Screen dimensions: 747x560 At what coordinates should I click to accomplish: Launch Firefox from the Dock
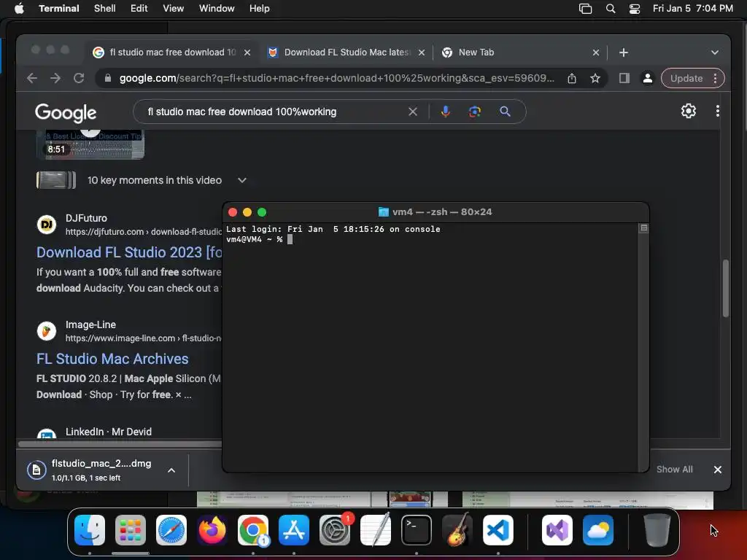[x=212, y=530]
